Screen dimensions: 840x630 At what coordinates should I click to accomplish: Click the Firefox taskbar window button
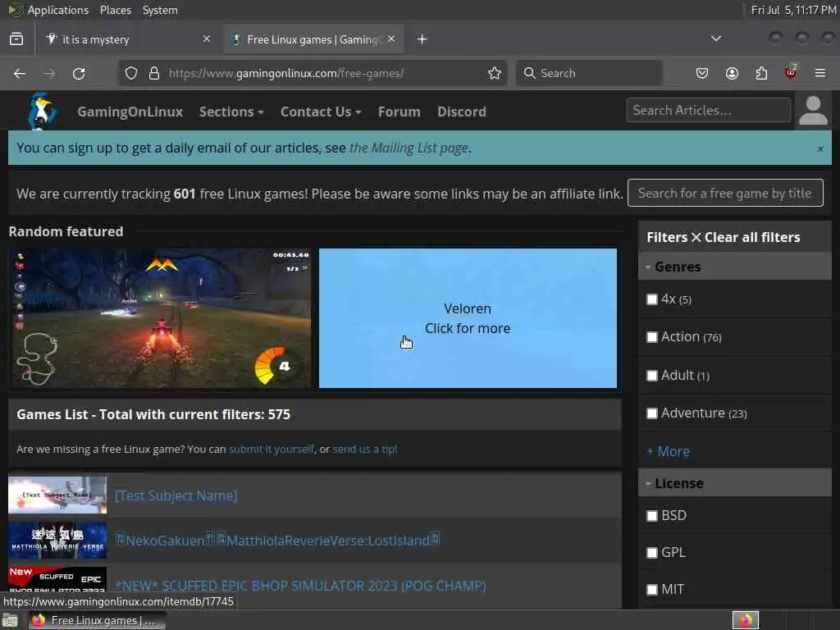[97, 620]
